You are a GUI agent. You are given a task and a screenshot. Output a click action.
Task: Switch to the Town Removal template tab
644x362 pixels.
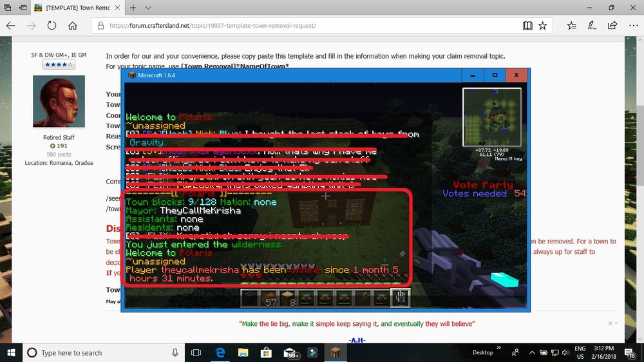point(76,8)
